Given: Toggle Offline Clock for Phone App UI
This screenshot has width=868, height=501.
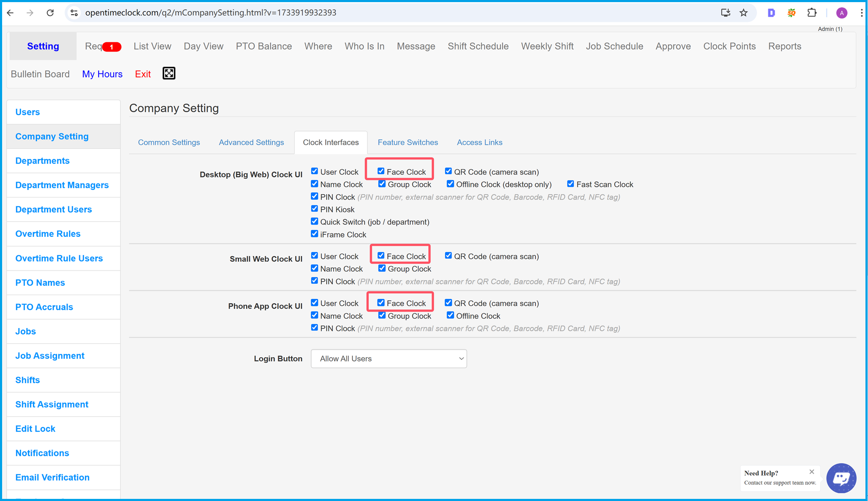Looking at the screenshot, I should pyautogui.click(x=448, y=315).
